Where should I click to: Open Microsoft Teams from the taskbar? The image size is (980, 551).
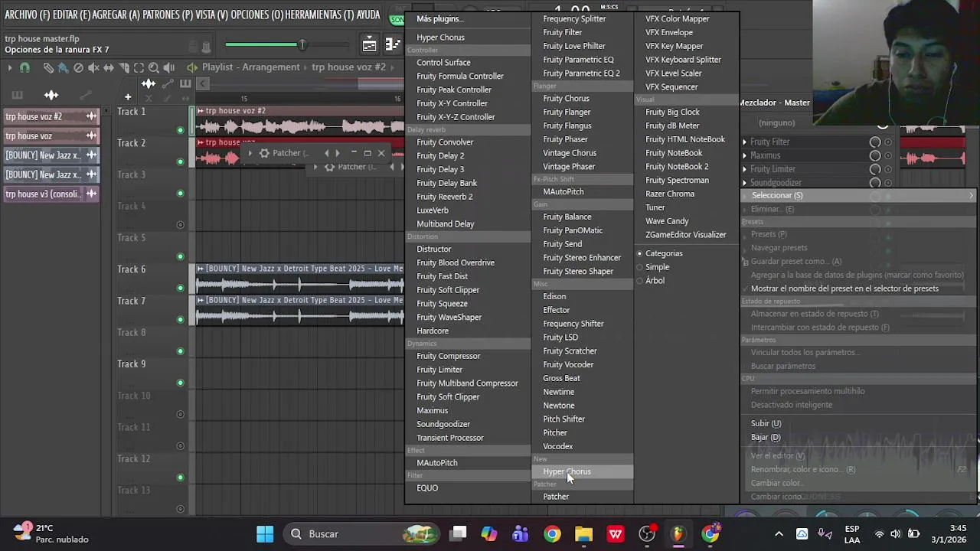521,533
